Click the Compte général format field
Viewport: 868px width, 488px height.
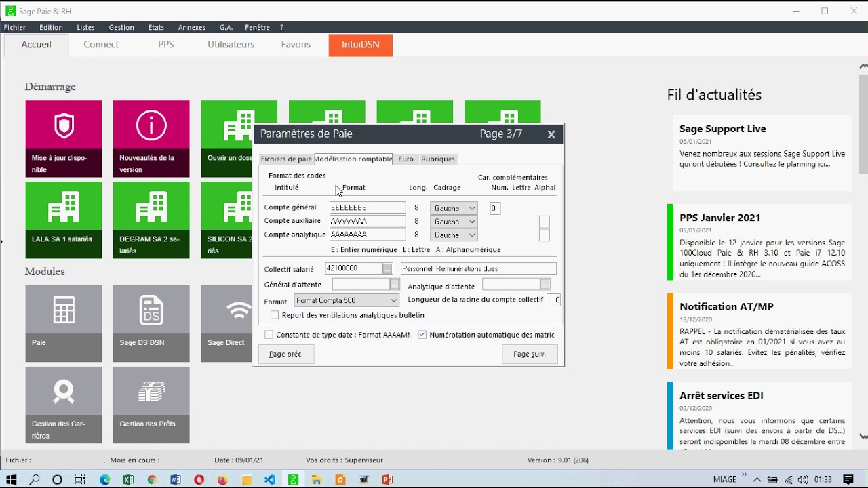click(368, 208)
